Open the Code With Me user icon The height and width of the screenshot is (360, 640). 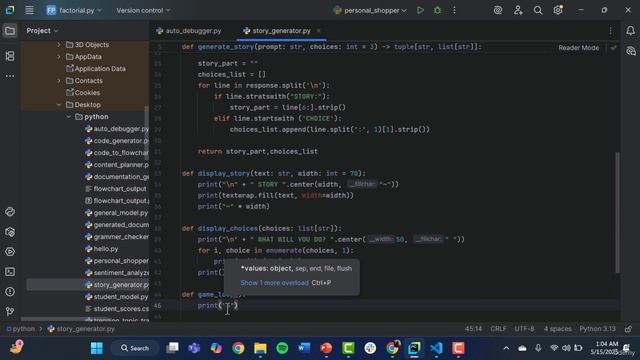(x=518, y=10)
